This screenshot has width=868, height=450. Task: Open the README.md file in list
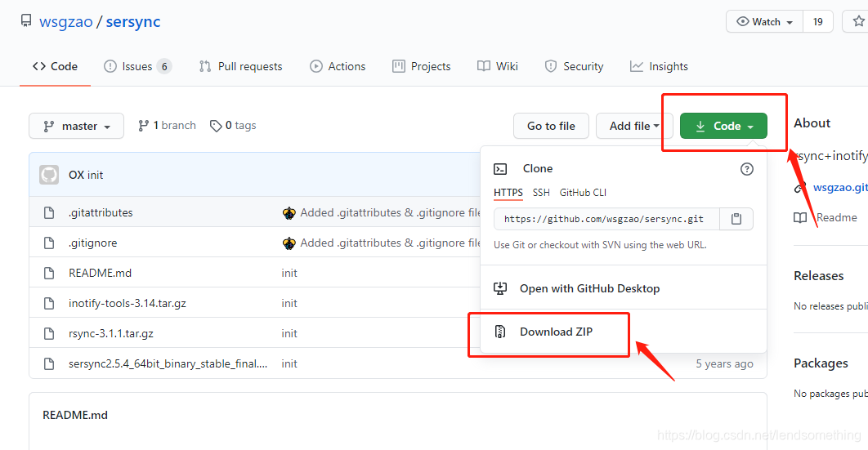pos(101,273)
